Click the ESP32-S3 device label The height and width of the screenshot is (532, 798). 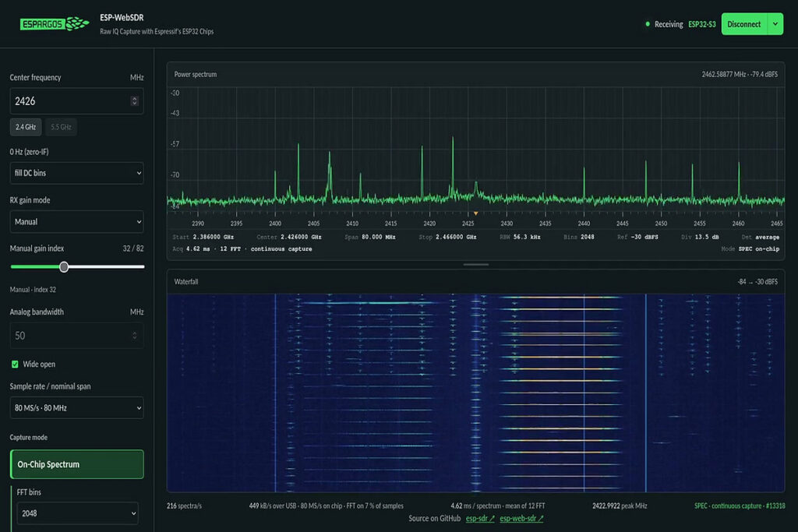(702, 24)
